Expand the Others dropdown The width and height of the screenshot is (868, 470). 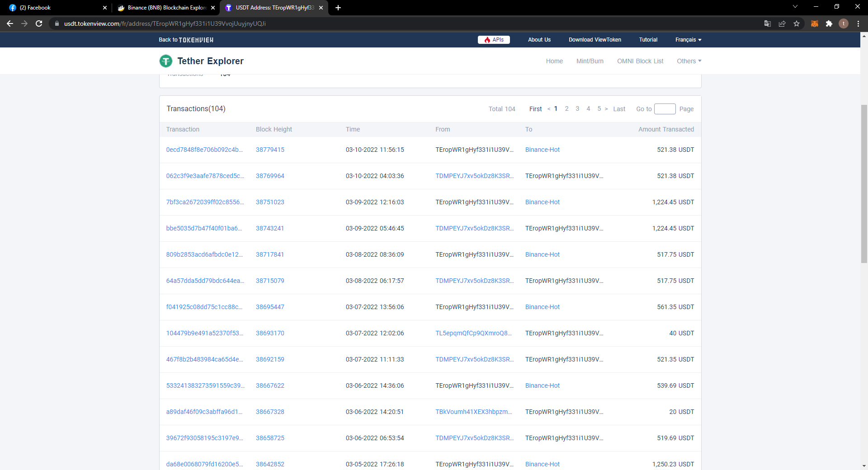[x=689, y=61]
